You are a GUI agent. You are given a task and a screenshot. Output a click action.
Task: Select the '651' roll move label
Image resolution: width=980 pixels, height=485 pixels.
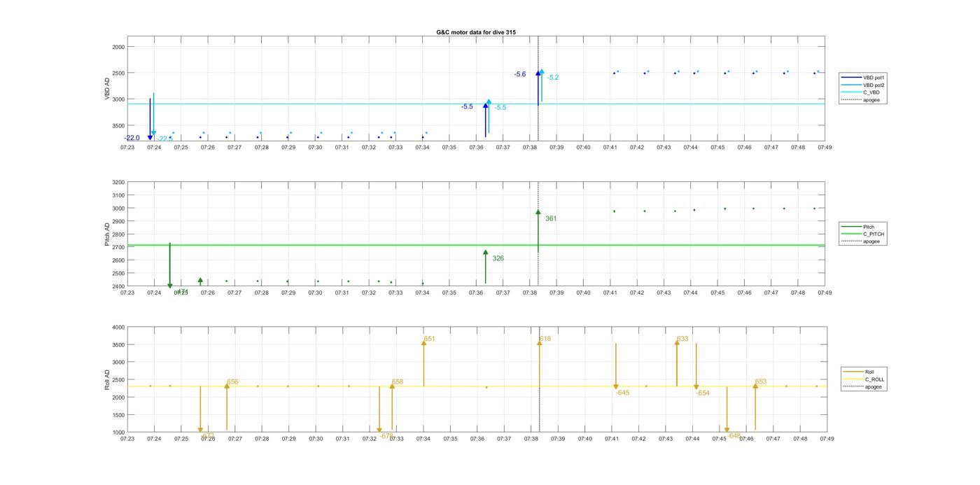pos(429,339)
